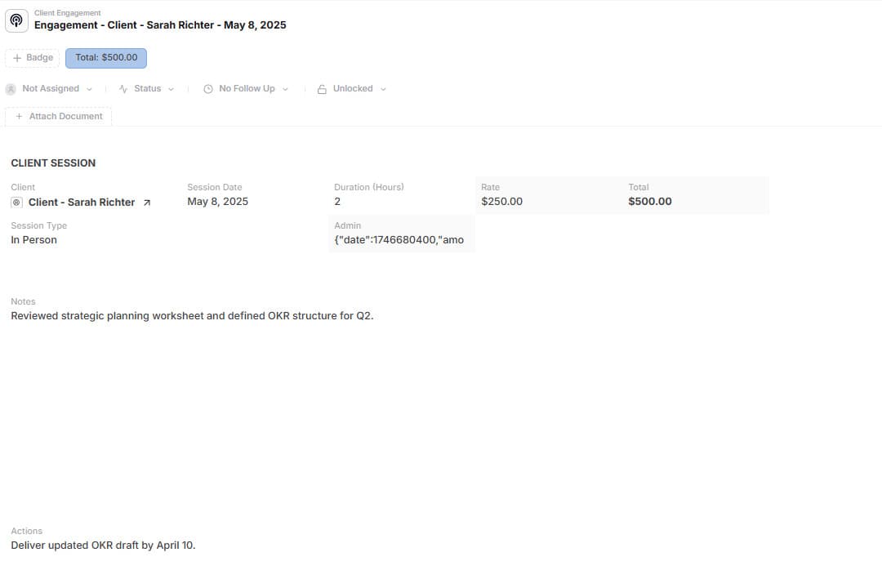Click the No Follow Up clock icon
The width and height of the screenshot is (882, 588).
(208, 89)
